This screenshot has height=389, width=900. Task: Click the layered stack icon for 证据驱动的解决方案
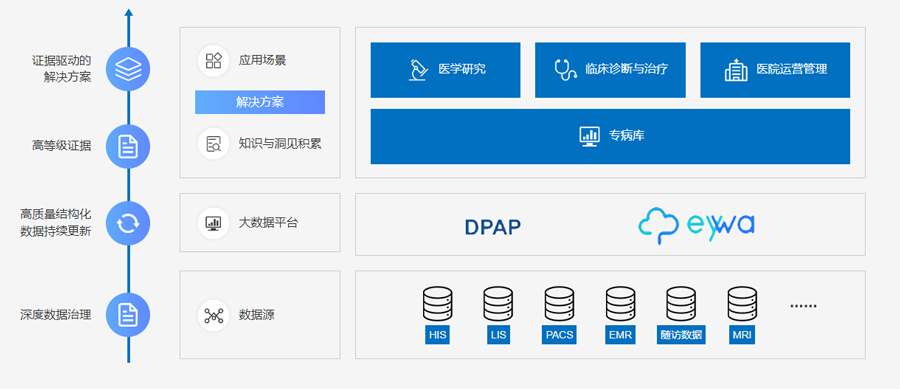point(128,69)
